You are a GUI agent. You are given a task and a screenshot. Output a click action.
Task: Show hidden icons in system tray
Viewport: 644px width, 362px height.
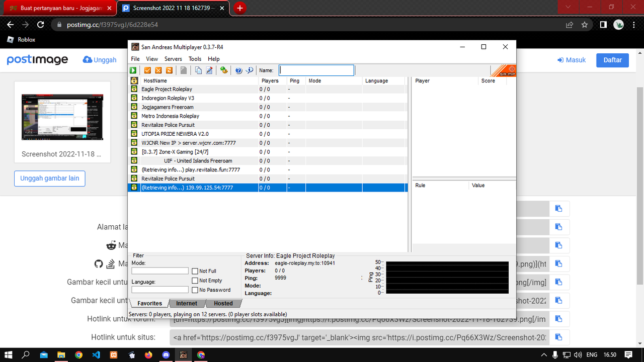(543, 354)
